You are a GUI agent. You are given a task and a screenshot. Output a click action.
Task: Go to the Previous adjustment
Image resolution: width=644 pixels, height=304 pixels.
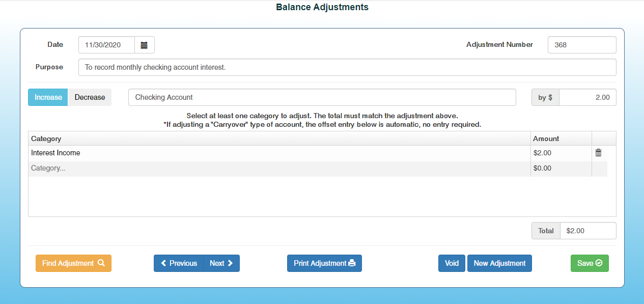click(x=179, y=263)
